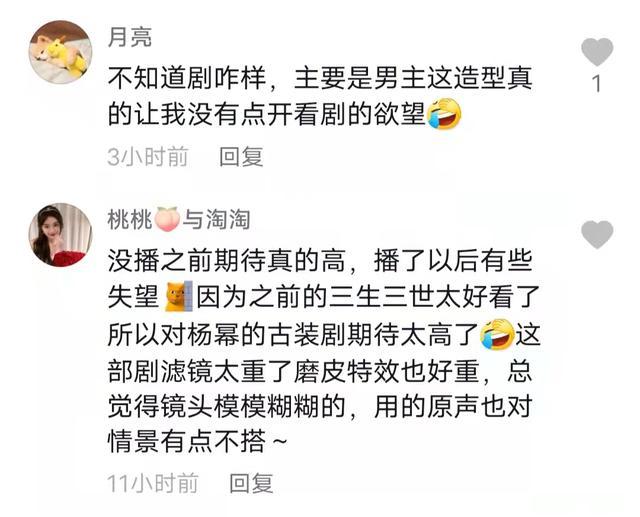
Task: Open username 月亮
Action: point(130,37)
